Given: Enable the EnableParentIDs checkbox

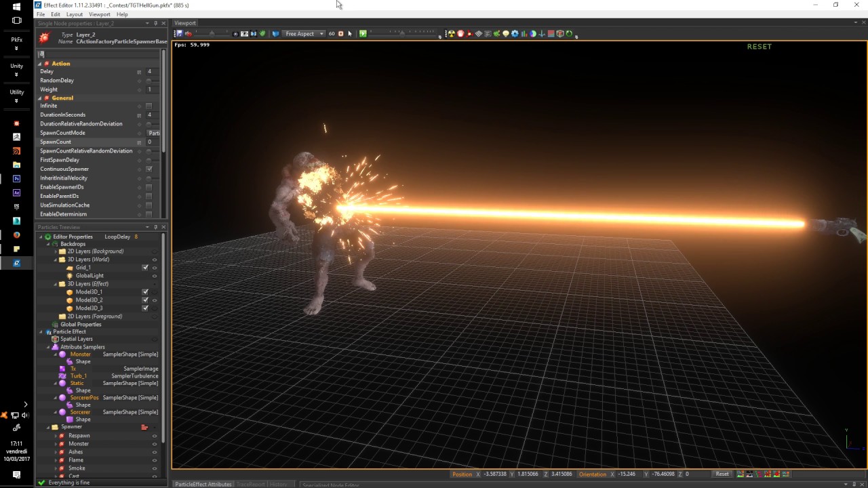Looking at the screenshot, I should coord(149,196).
